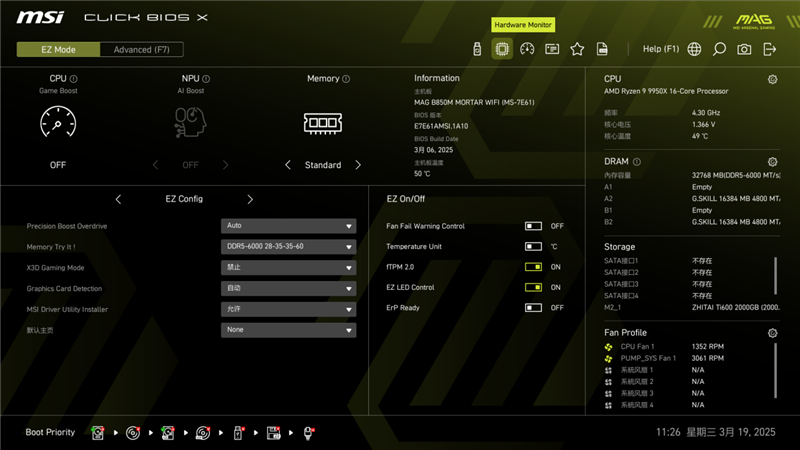The height and width of the screenshot is (450, 800).
Task: Select next Memory profile arrow
Action: coord(358,165)
